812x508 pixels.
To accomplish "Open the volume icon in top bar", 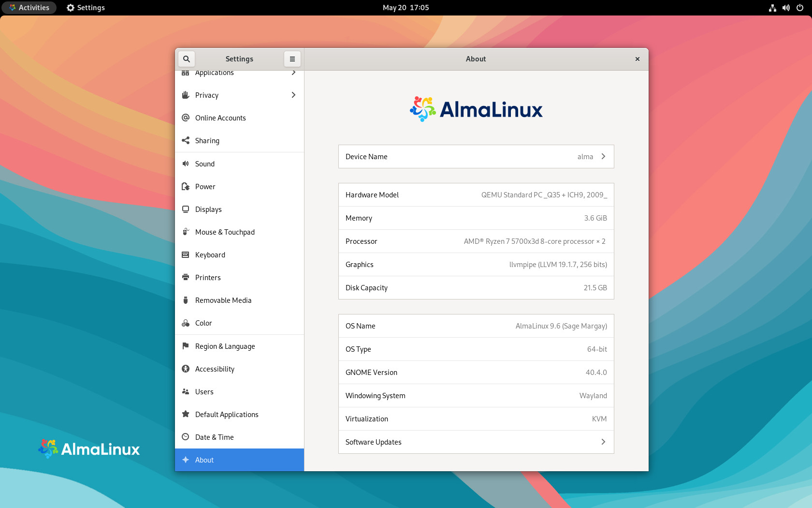I will [x=786, y=8].
